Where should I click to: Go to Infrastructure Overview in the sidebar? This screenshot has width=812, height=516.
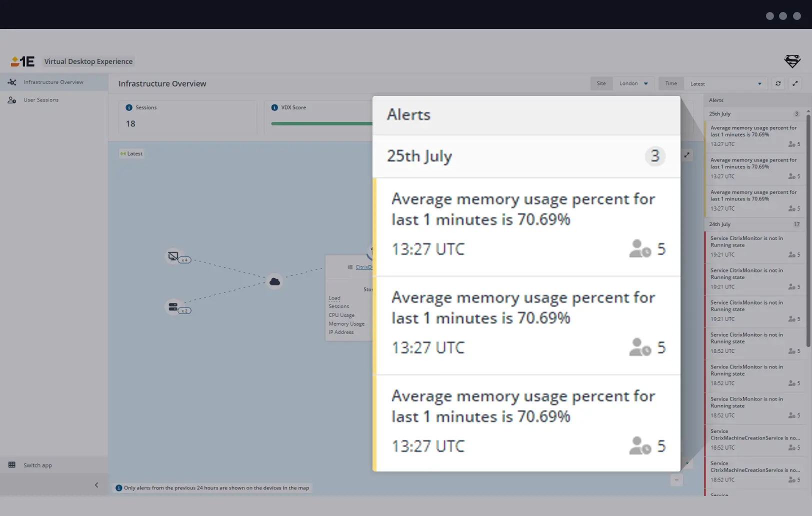(x=53, y=82)
